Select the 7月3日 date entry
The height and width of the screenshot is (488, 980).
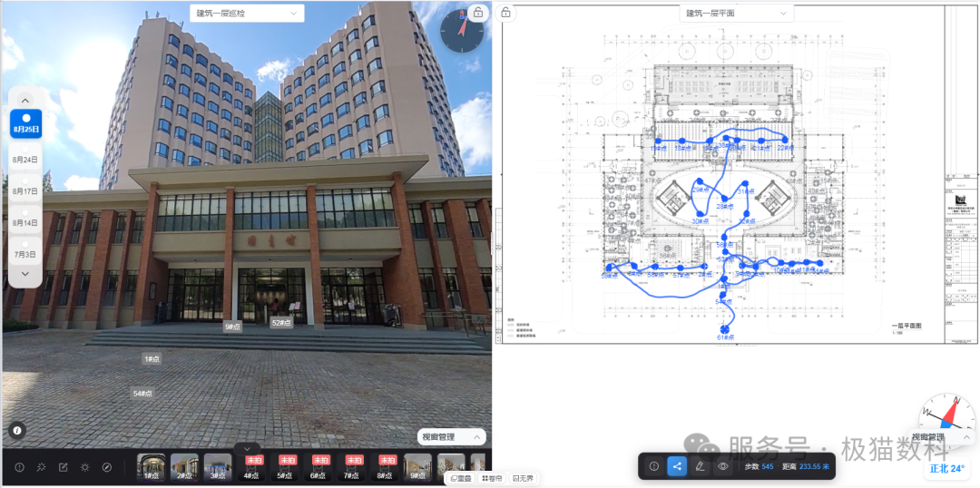(x=25, y=249)
